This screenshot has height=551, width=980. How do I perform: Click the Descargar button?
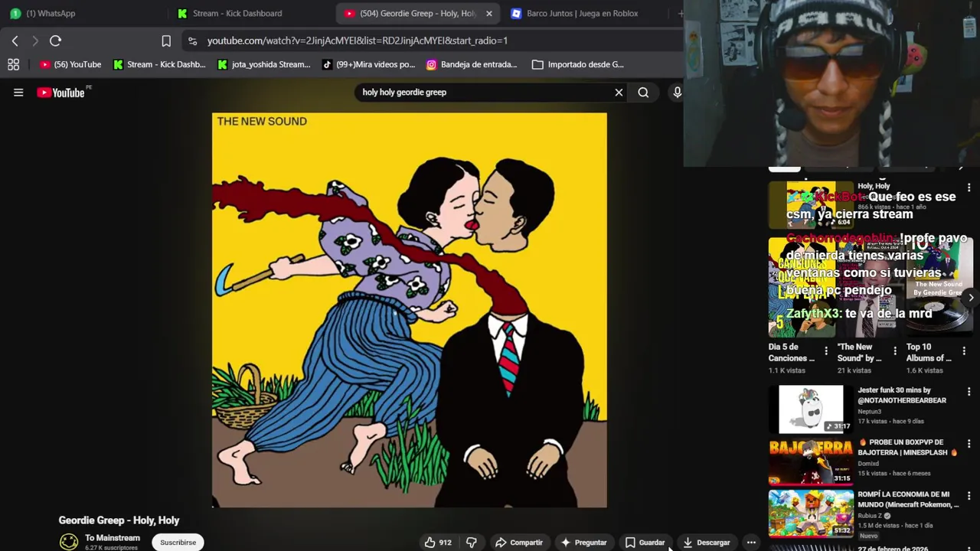point(707,543)
